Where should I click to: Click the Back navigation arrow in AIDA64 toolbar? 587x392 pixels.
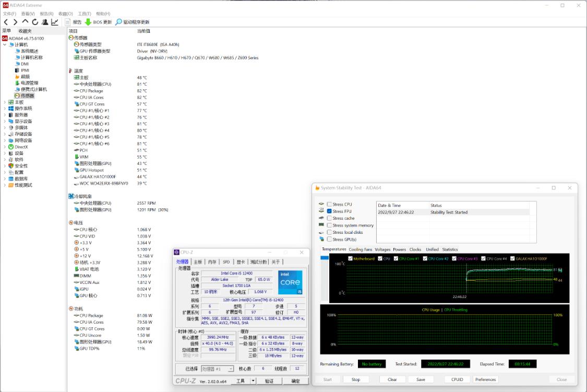6,22
